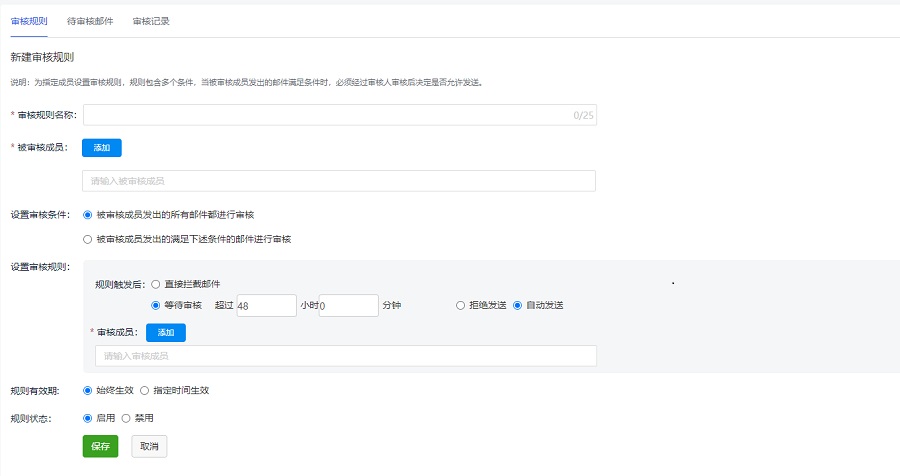Click the green 保存 button
The height and width of the screenshot is (476, 900).
click(x=100, y=446)
